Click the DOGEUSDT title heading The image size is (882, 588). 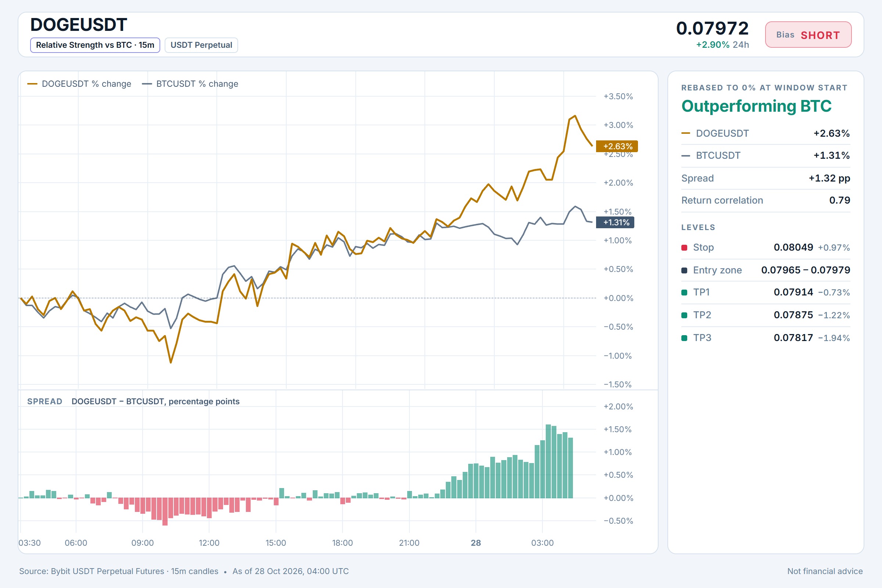pos(79,25)
